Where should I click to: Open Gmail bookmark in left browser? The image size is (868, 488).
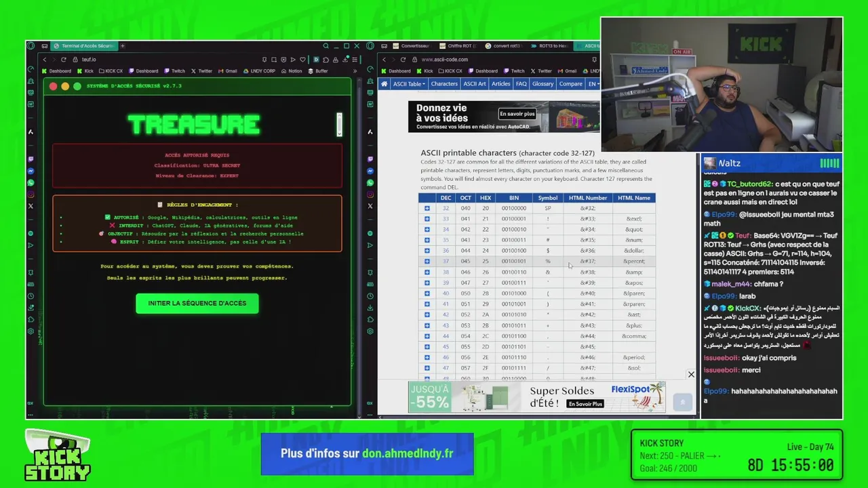pyautogui.click(x=227, y=71)
